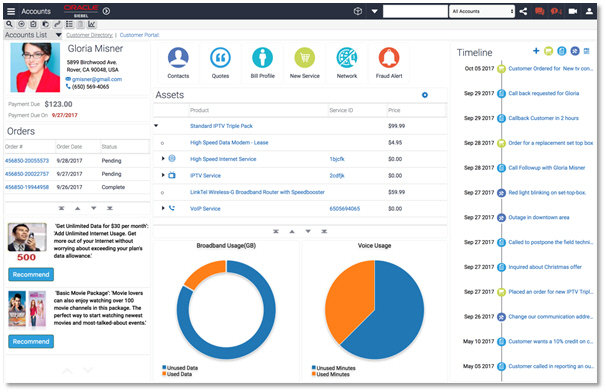The height and width of the screenshot is (392, 606).
Task: Click the link chain toolbar icon
Action: click(57, 24)
